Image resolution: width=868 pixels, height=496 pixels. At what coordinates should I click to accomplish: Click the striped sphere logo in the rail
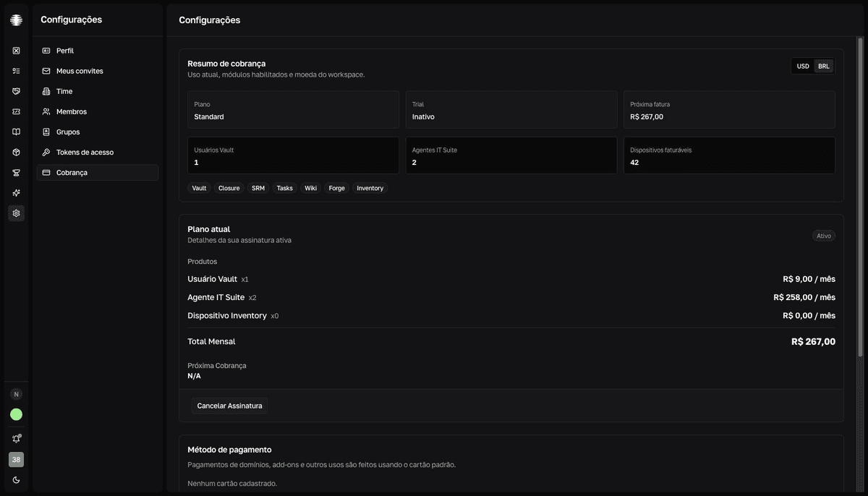pos(16,20)
